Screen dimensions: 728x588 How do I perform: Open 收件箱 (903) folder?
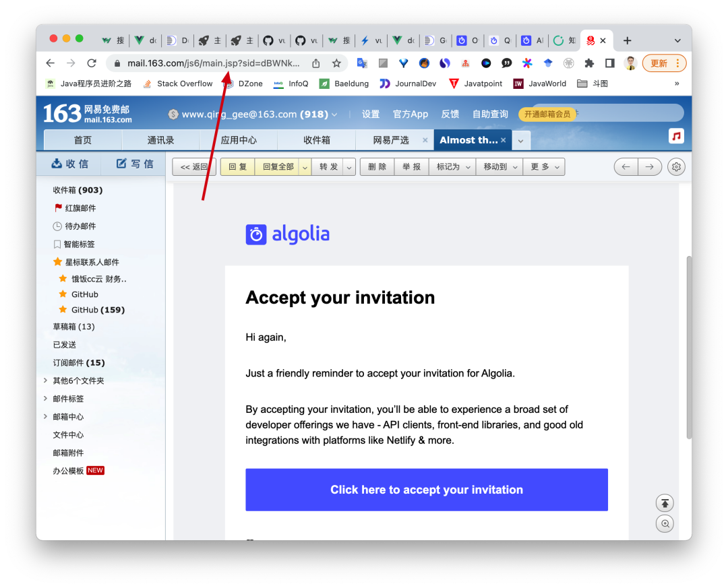pyautogui.click(x=78, y=190)
